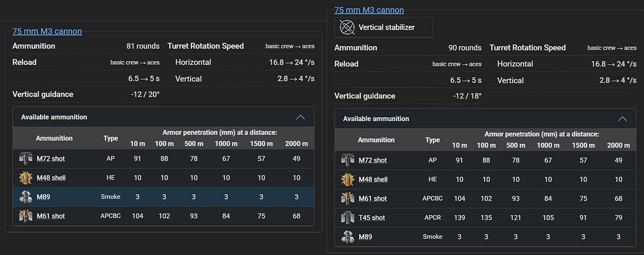Viewport: 644px width, 255px height.
Task: Click the M48 shell icon in right table
Action: click(347, 180)
